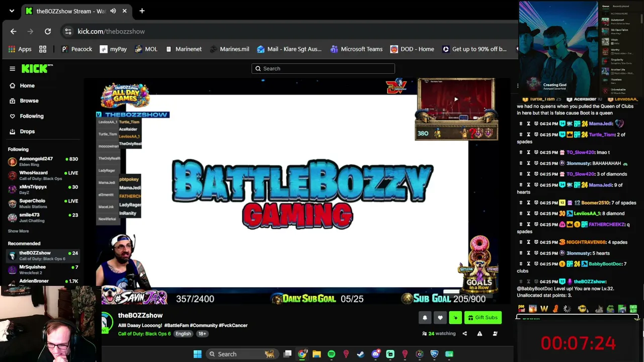The width and height of the screenshot is (644, 362).
Task: Open the tab groups grid icon
Action: coord(43,49)
